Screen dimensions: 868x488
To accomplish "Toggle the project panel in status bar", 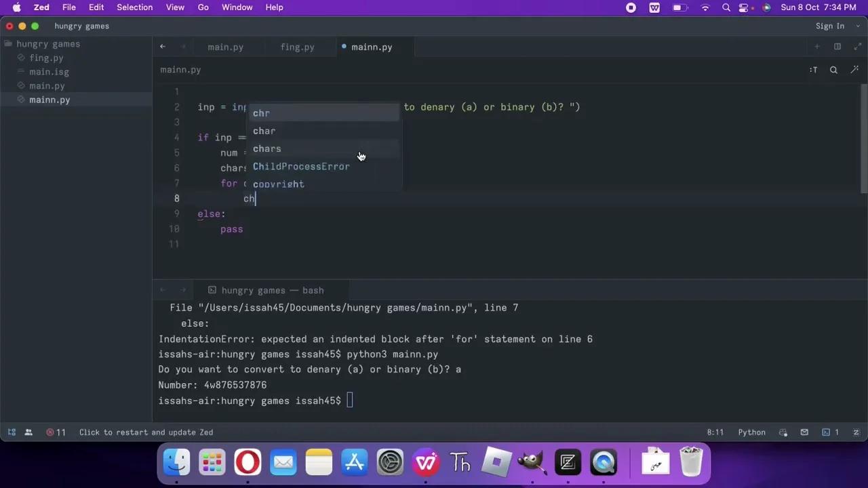I will pyautogui.click(x=12, y=432).
